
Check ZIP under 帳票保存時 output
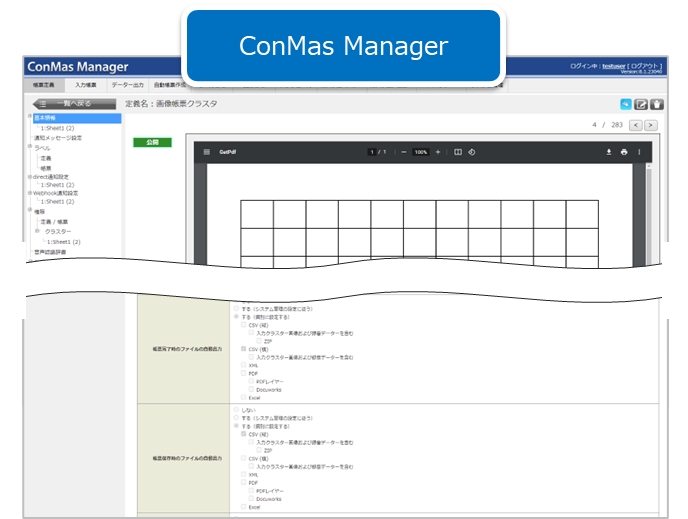[259, 451]
